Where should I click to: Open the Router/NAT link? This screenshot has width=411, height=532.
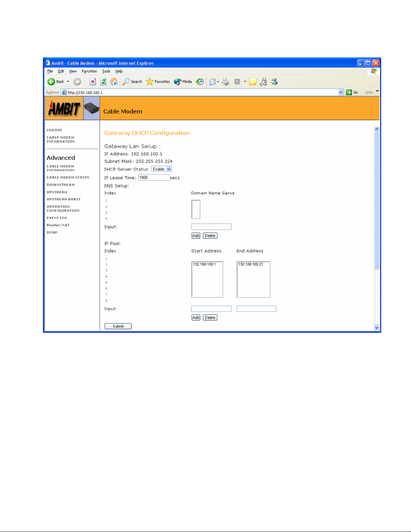[x=58, y=225]
